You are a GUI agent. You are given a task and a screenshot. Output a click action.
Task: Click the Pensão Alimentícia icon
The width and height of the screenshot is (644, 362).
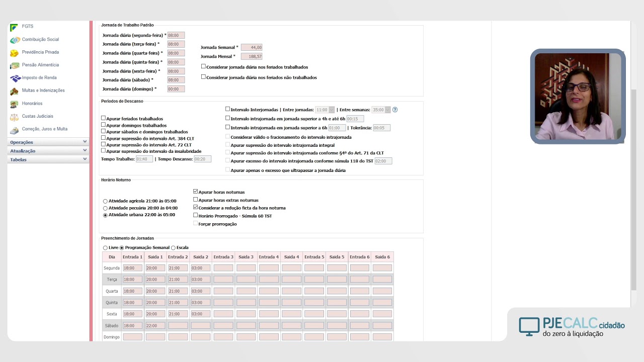click(15, 65)
